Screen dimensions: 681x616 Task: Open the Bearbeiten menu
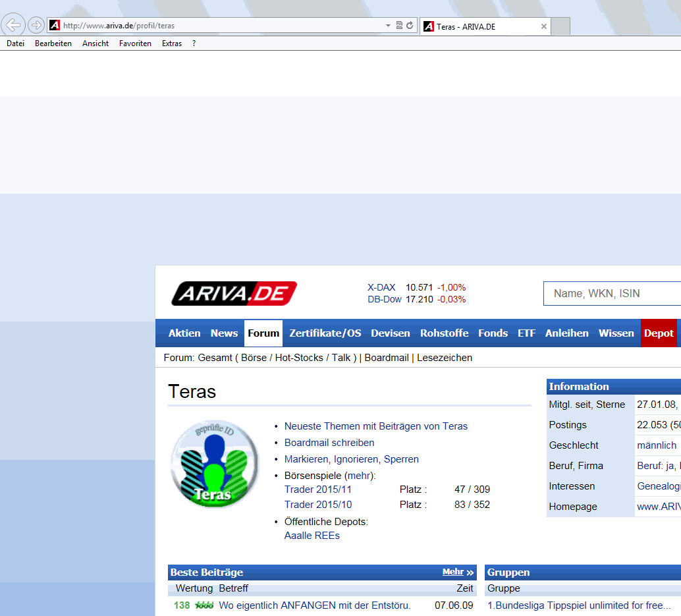[x=53, y=43]
